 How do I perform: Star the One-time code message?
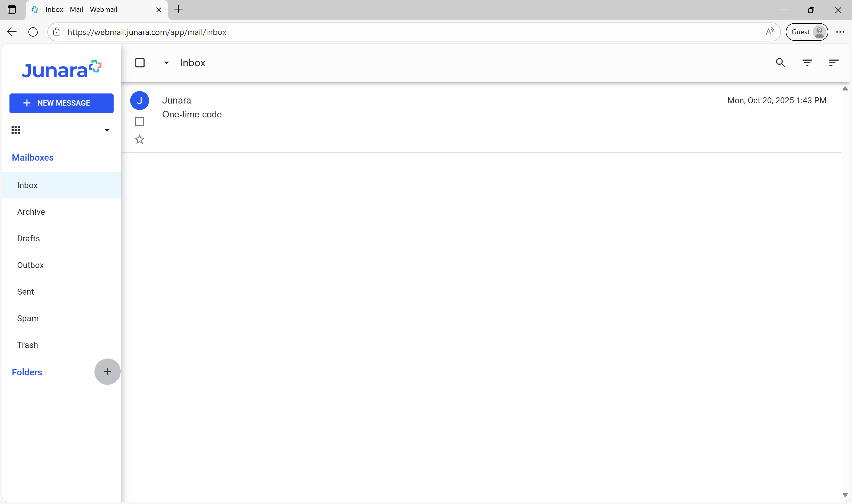[x=140, y=139]
